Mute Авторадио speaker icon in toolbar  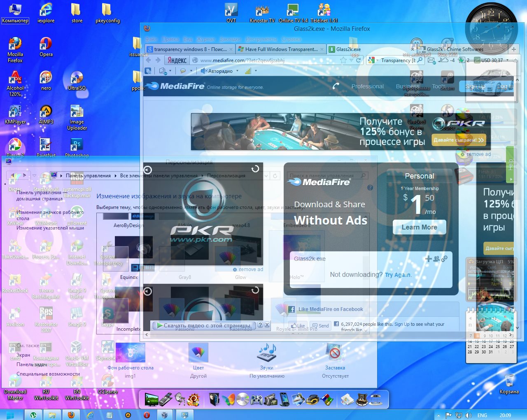203,71
